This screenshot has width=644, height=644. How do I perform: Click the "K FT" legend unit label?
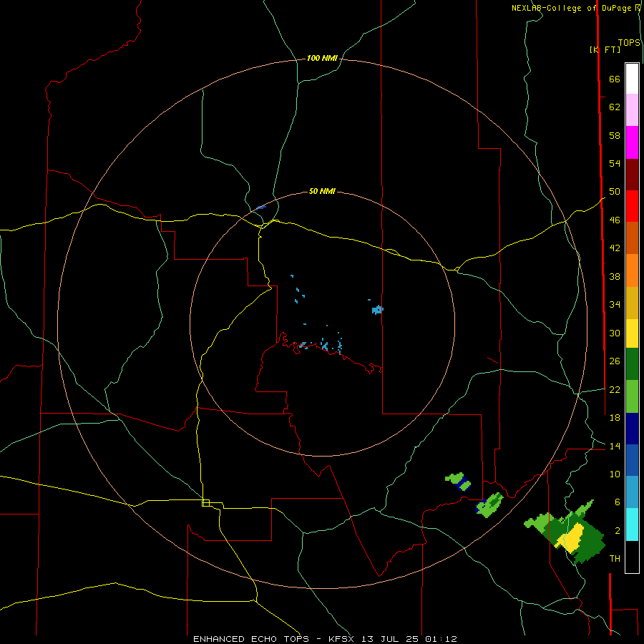[605, 49]
